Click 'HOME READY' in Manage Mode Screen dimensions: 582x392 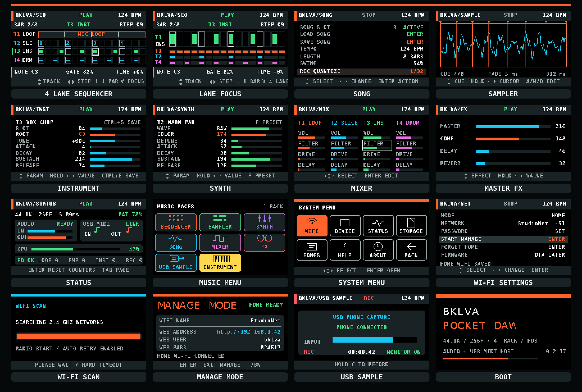[266, 305]
